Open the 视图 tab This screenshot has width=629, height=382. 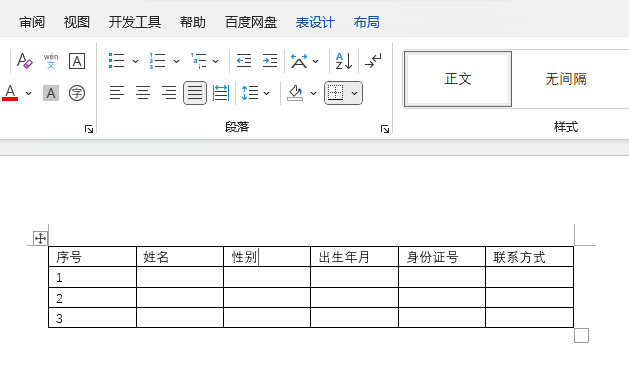pyautogui.click(x=77, y=22)
